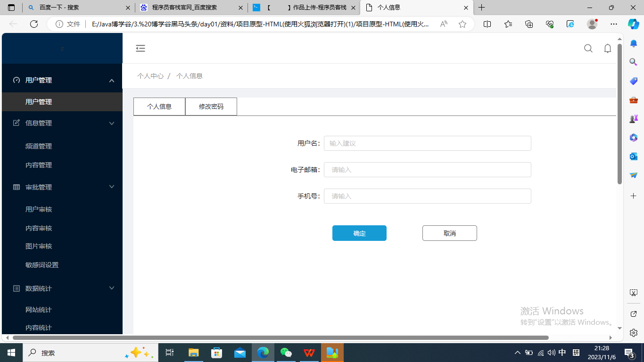
Task: Click the 个人中心 breadcrumb link
Action: tap(150, 76)
